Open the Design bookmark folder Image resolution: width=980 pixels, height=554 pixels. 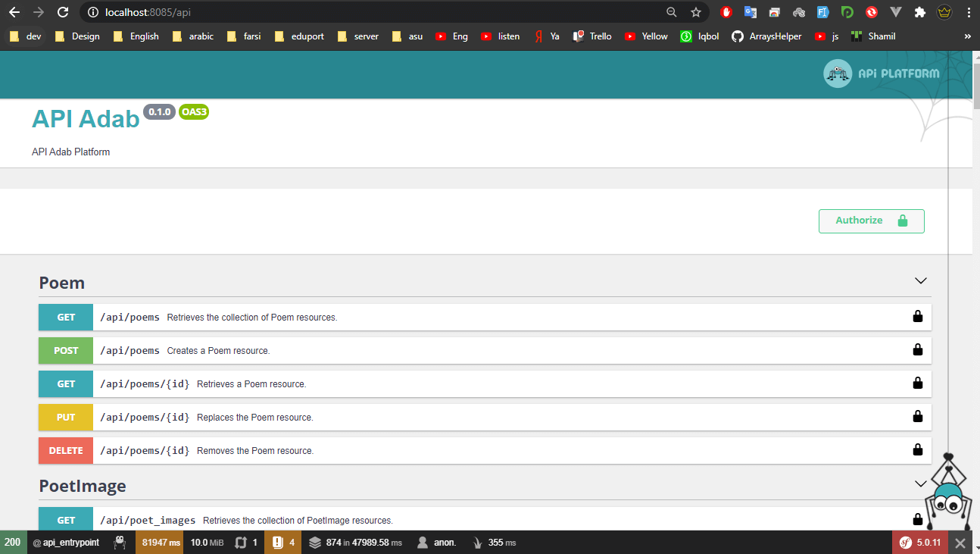pyautogui.click(x=77, y=36)
